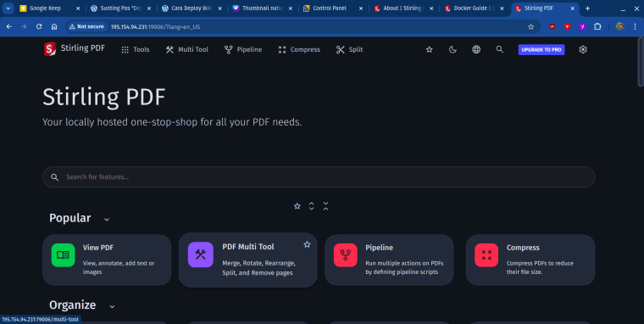
Task: Bookmark this page with star icon
Action: pos(530,27)
